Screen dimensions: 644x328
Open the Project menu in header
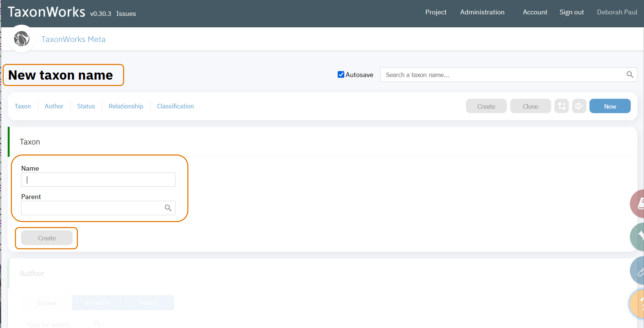tap(436, 12)
